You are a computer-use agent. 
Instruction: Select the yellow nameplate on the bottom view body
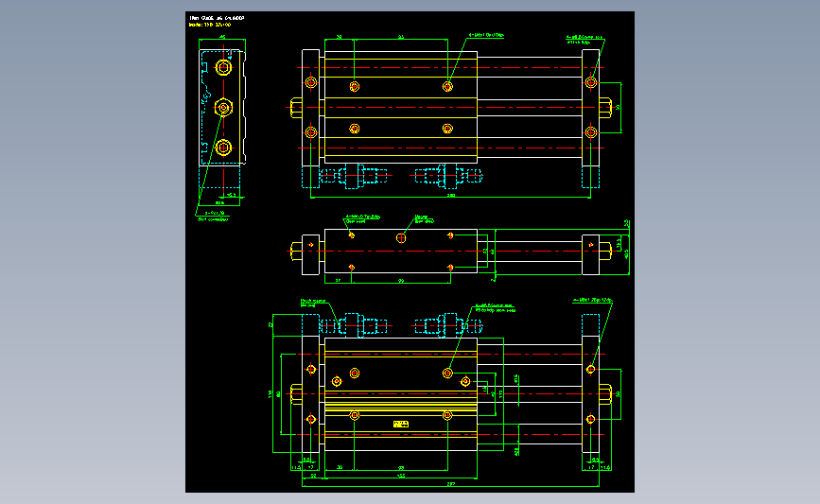coord(401,424)
